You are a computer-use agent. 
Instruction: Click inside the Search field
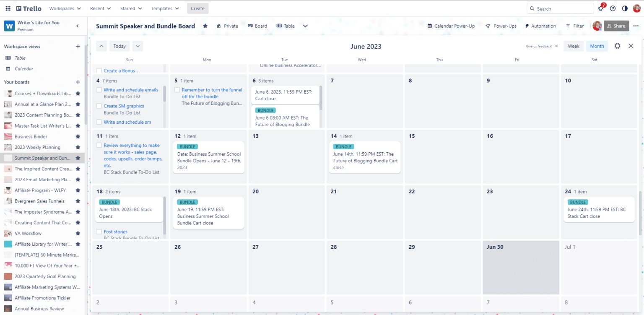click(x=560, y=8)
